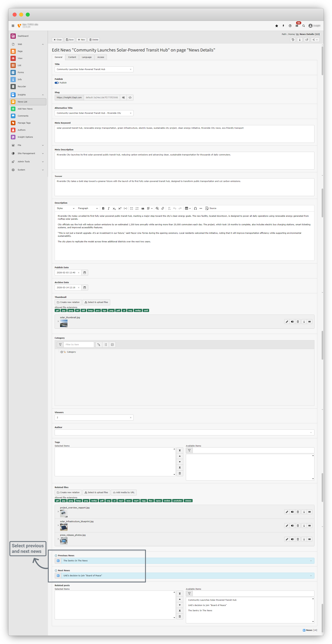Delete solar_thumbnail.jpg using its trash icon
The image size is (332, 644).
coord(298,322)
